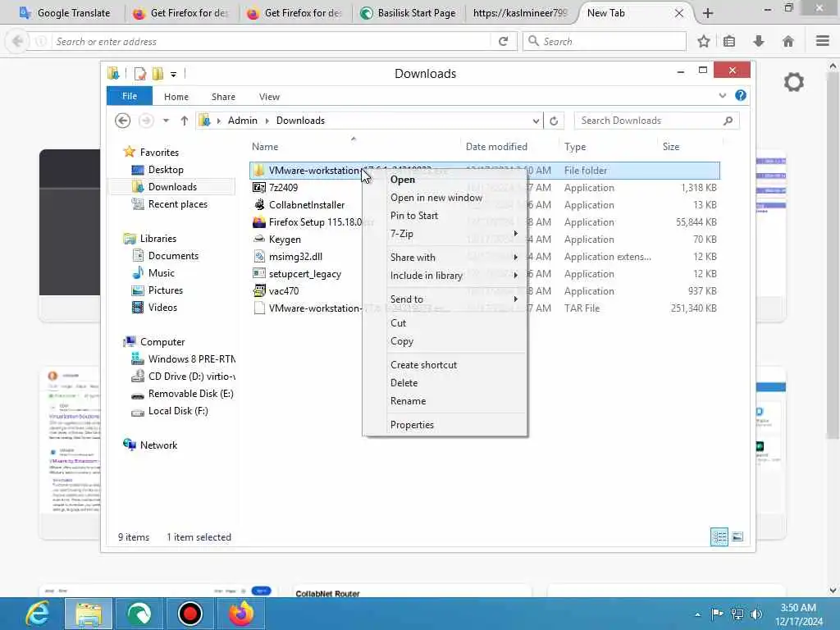This screenshot has height=630, width=840.
Task: Select the VMware-workstation TAR file
Action: click(314, 308)
